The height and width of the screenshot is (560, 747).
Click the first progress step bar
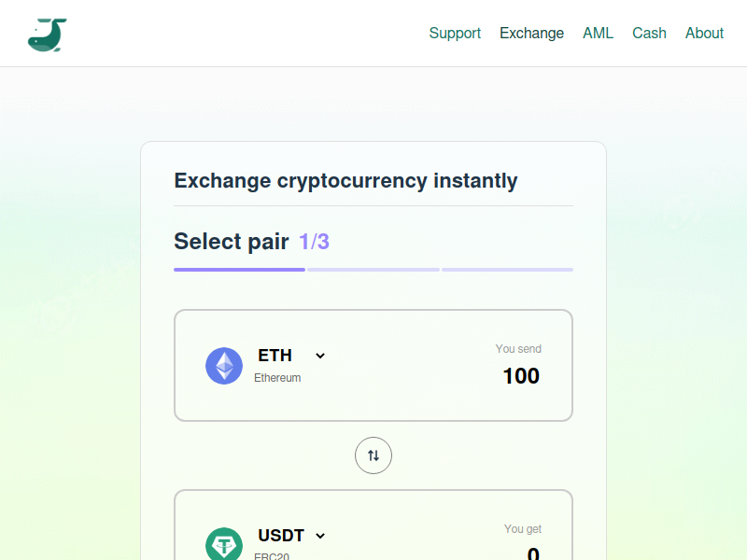[x=239, y=270]
